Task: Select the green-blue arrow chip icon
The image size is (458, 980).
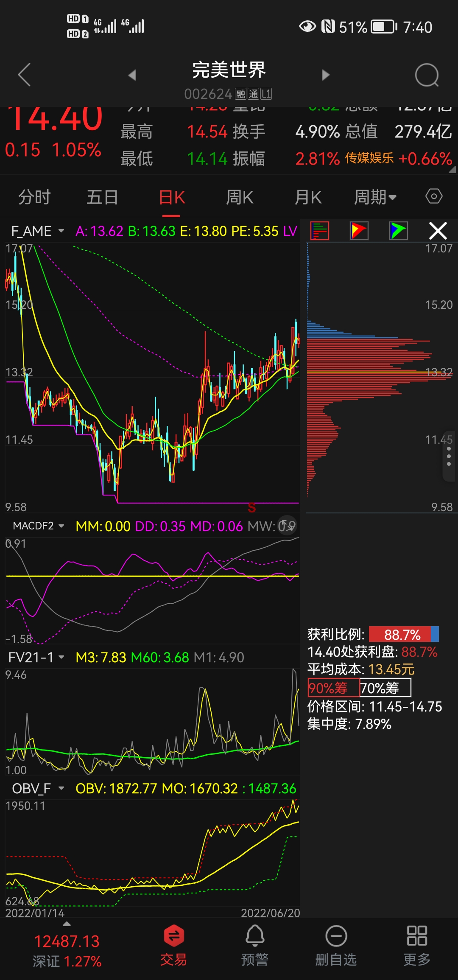Action: [398, 231]
